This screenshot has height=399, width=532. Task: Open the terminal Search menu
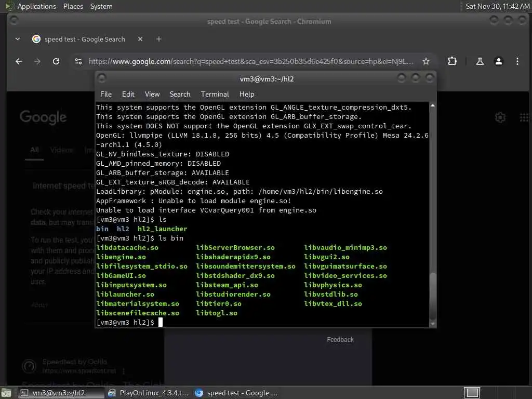click(180, 95)
